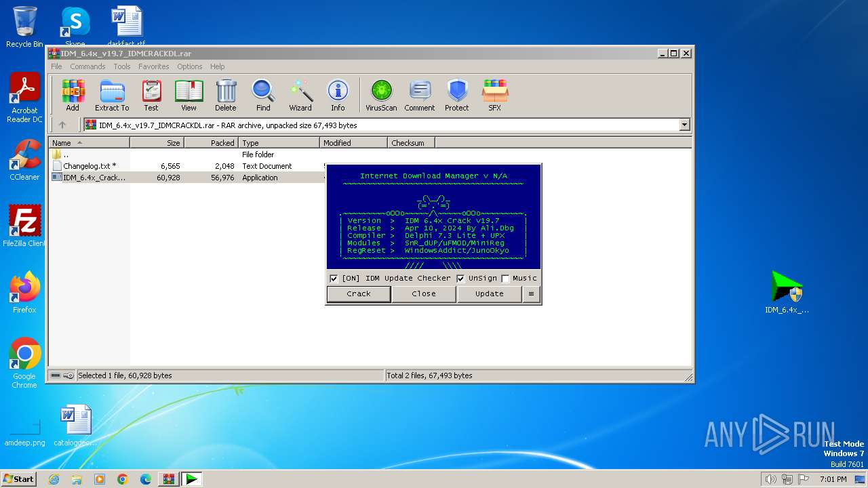The width and height of the screenshot is (868, 488).
Task: Click the SFX toolbar icon
Action: coord(495,96)
